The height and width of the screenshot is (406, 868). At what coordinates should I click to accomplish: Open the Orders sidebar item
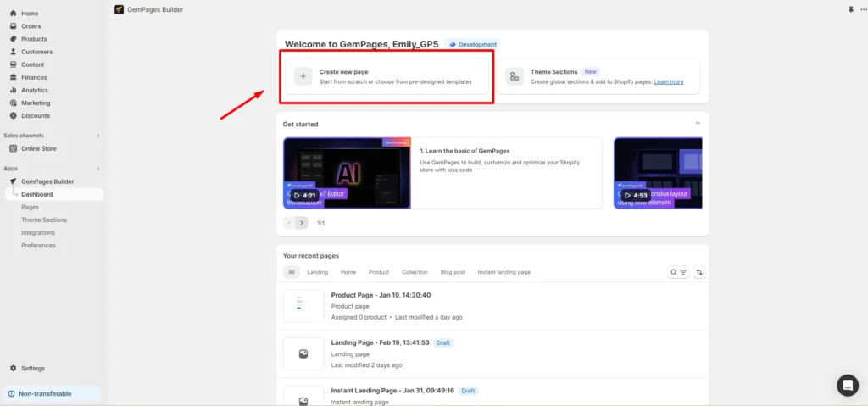coord(31,26)
